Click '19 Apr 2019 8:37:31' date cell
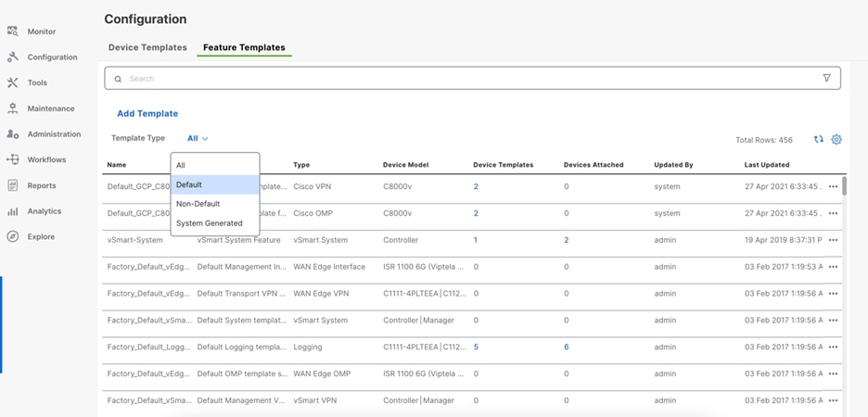Screen dimensions: 868x417 click(x=784, y=240)
